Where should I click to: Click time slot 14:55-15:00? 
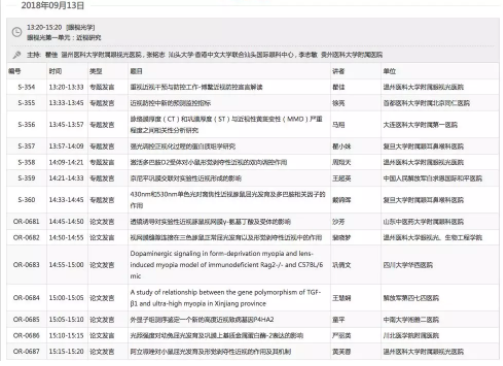[x=66, y=265]
